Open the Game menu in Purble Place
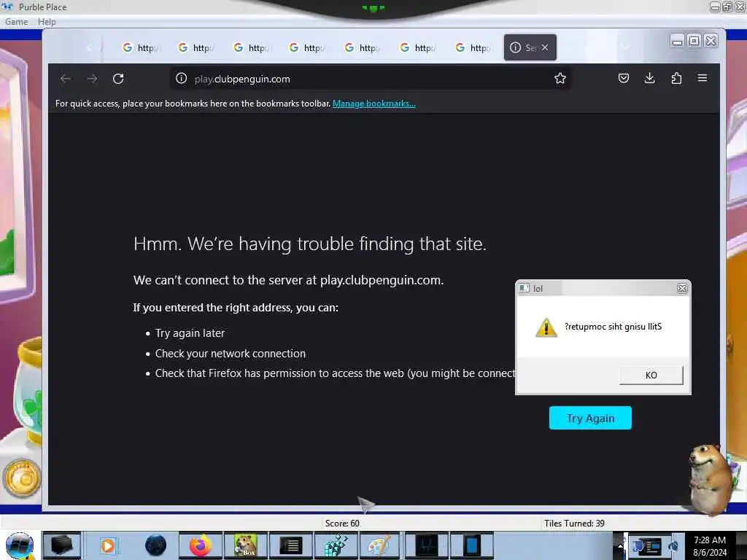Viewport: 747px width, 560px height. coord(16,22)
